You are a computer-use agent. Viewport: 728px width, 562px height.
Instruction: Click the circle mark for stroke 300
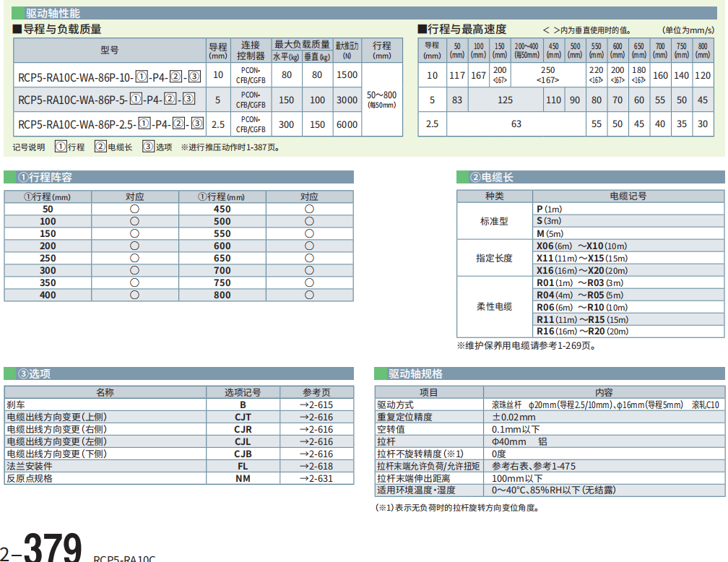point(134,270)
